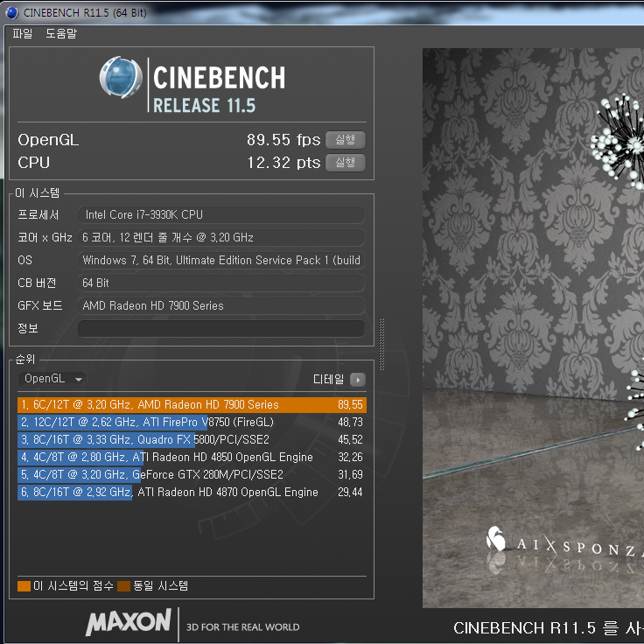Viewport: 644px width, 644px height.
Task: Run the CPU test with 실행
Action: (346, 163)
